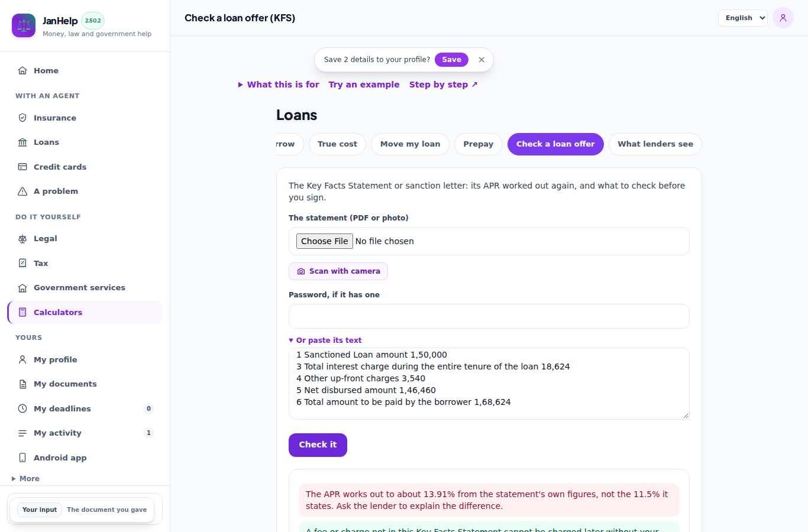Click the Credit cards icon

(22, 167)
